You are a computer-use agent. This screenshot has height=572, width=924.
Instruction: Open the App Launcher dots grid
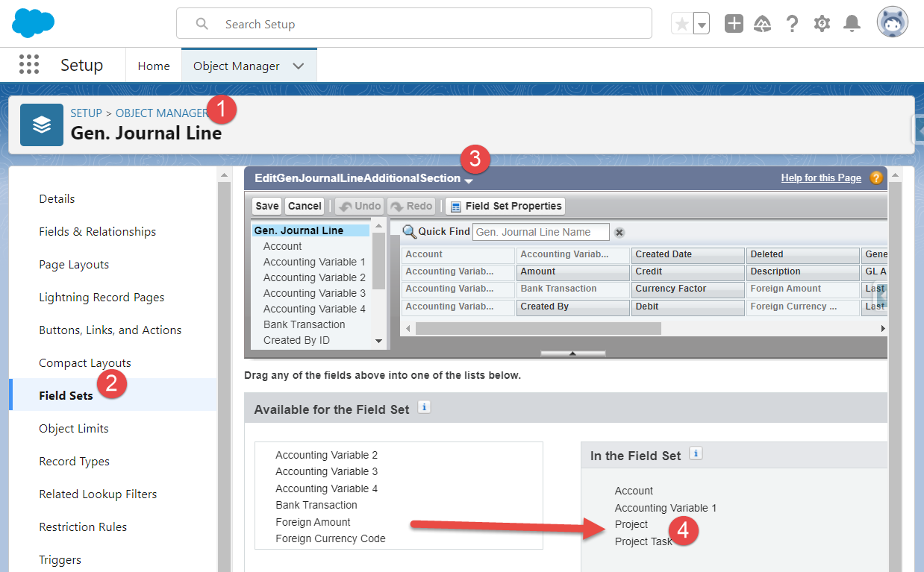tap(28, 65)
